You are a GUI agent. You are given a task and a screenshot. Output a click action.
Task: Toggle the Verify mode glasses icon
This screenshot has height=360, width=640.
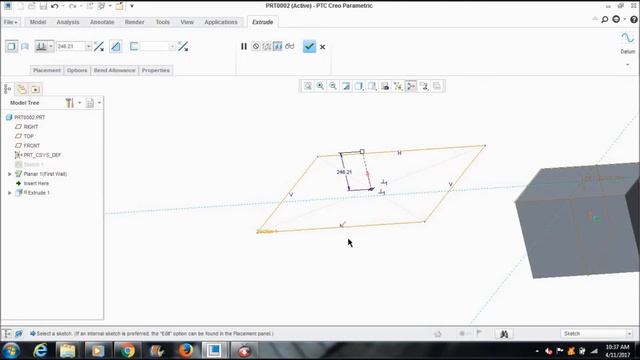(289, 47)
